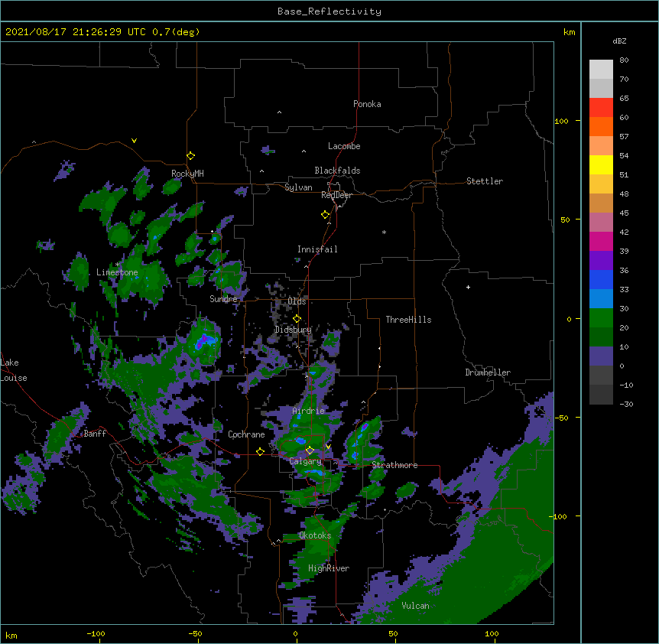Click the Lake Louise label

[14, 370]
